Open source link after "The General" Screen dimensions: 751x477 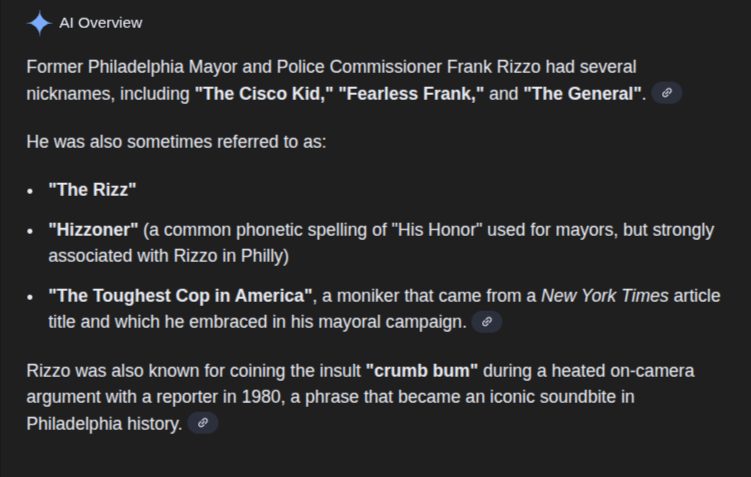coord(667,93)
